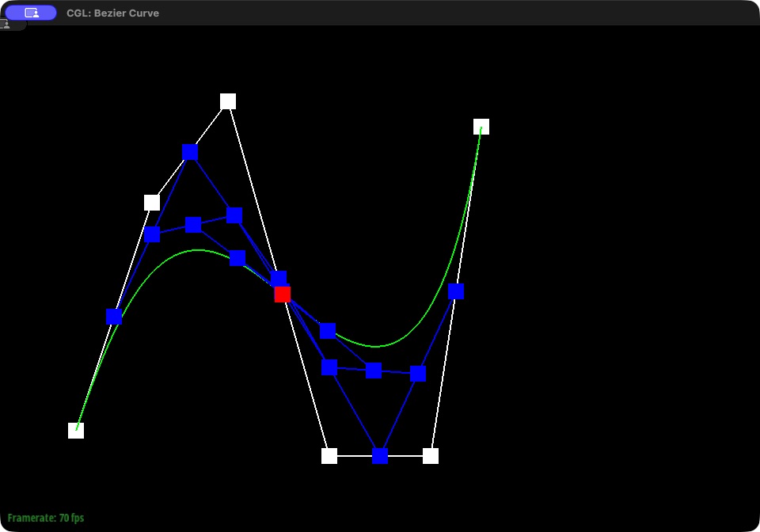The width and height of the screenshot is (760, 532).
Task: Click the "CGL: Bezier Curve" window title
Action: point(113,13)
